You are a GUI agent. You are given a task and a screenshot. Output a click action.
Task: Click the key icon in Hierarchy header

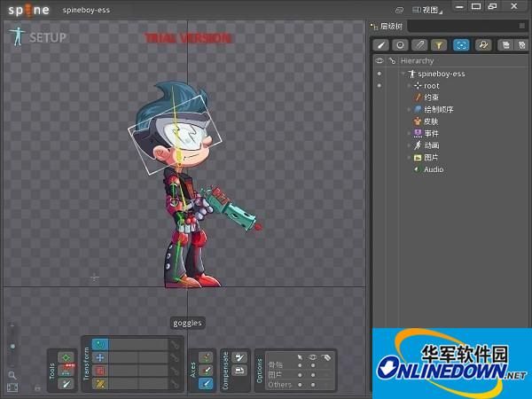coord(392,60)
